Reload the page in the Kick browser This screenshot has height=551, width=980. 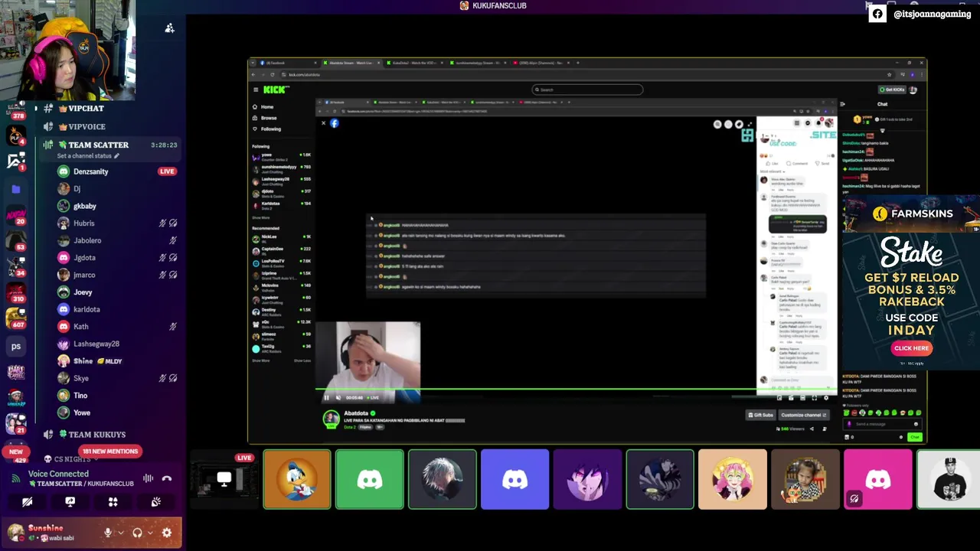click(272, 74)
